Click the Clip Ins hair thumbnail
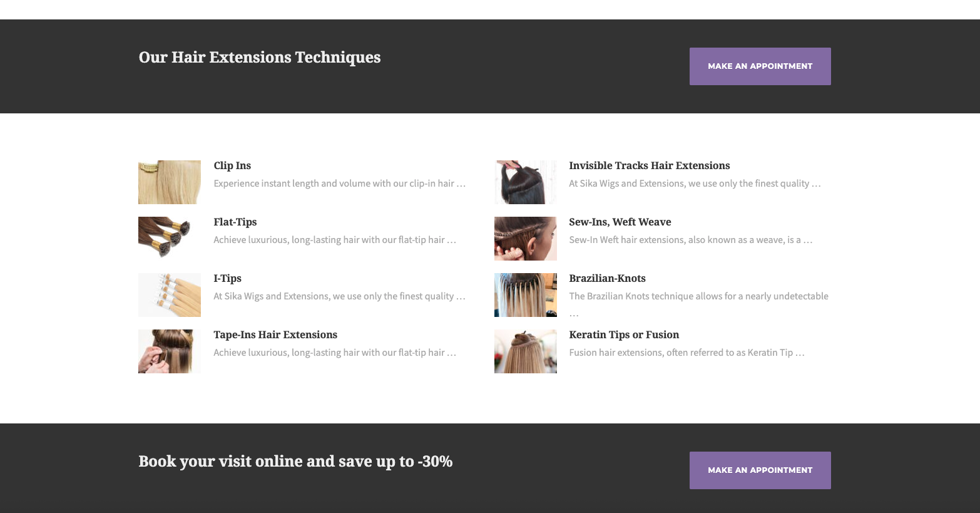Viewport: 980px width, 513px height. [170, 182]
